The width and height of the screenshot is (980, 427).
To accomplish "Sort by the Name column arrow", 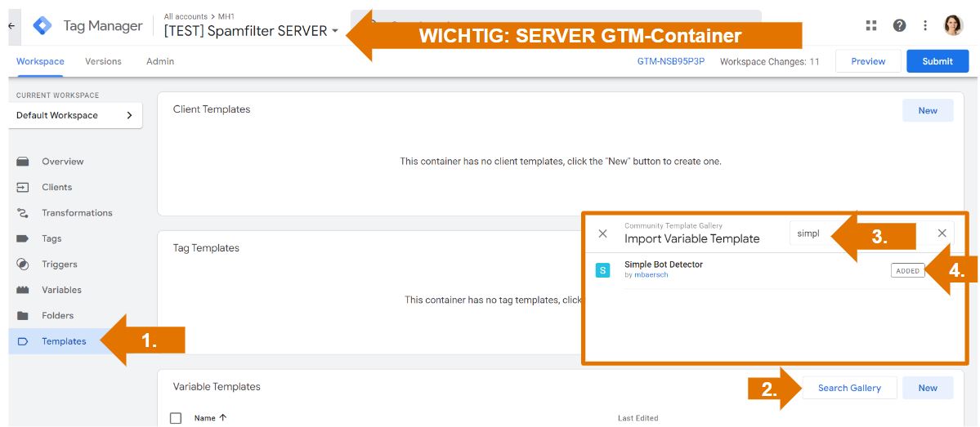I will pyautogui.click(x=222, y=418).
